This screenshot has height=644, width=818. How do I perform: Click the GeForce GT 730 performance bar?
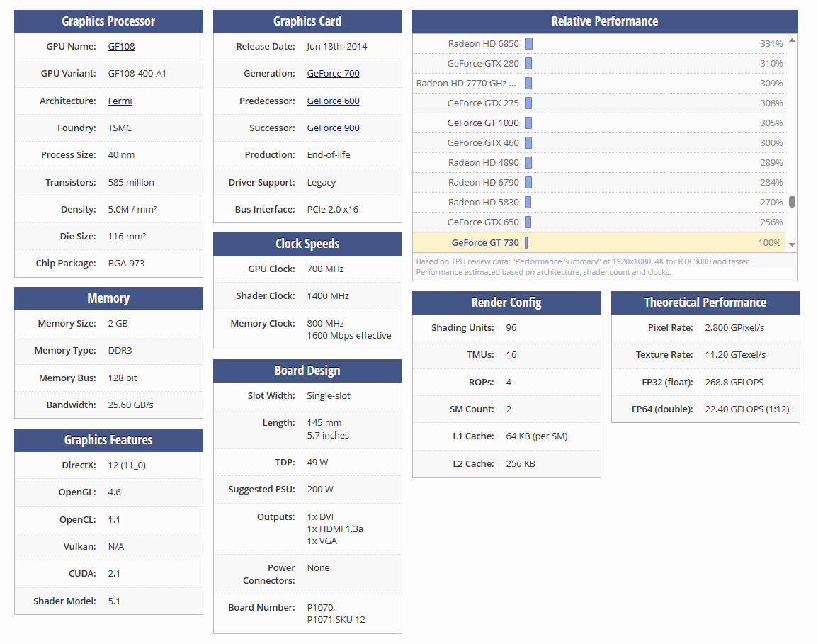pos(526,243)
